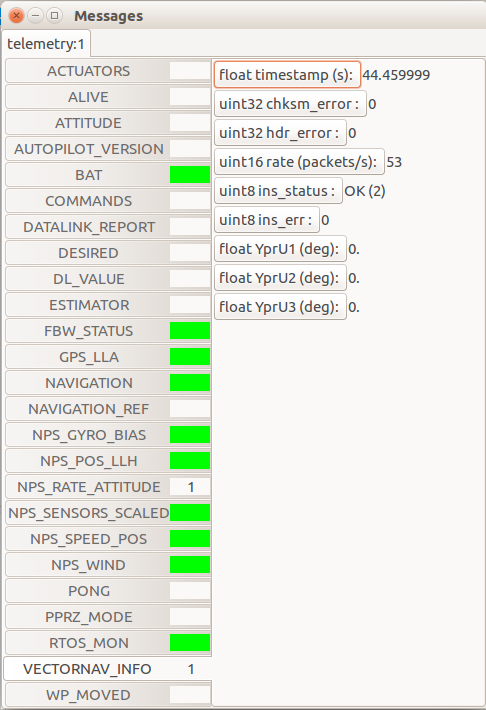Click the float YprU1 (deg) button

click(280, 249)
